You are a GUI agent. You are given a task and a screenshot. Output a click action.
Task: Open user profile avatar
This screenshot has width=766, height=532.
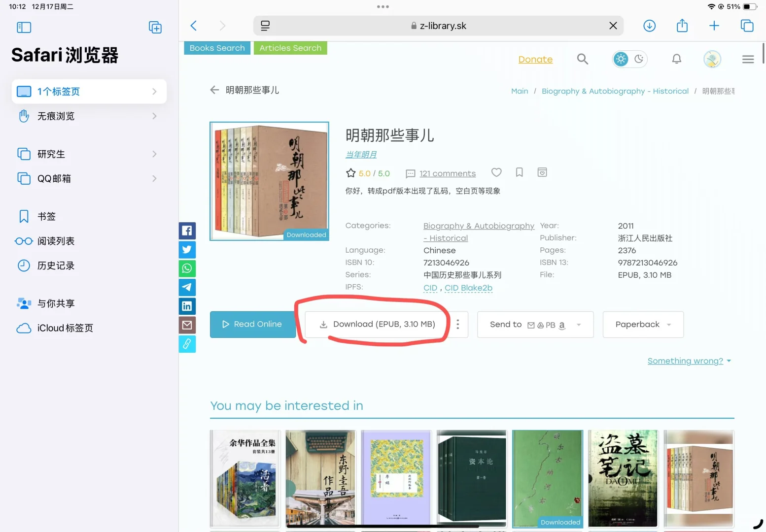(x=712, y=59)
